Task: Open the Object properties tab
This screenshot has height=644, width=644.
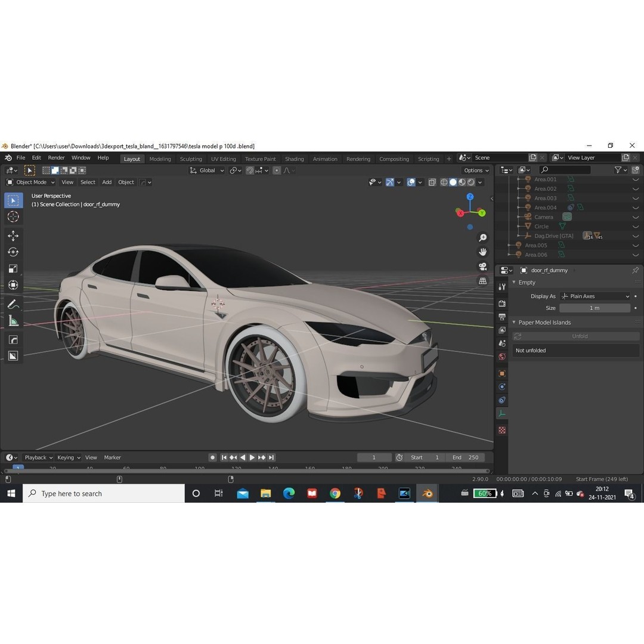Action: pyautogui.click(x=502, y=373)
